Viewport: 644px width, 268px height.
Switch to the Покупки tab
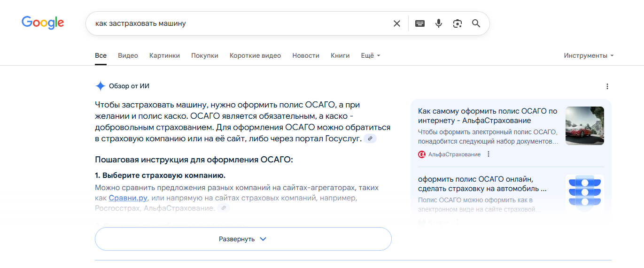pyautogui.click(x=205, y=55)
